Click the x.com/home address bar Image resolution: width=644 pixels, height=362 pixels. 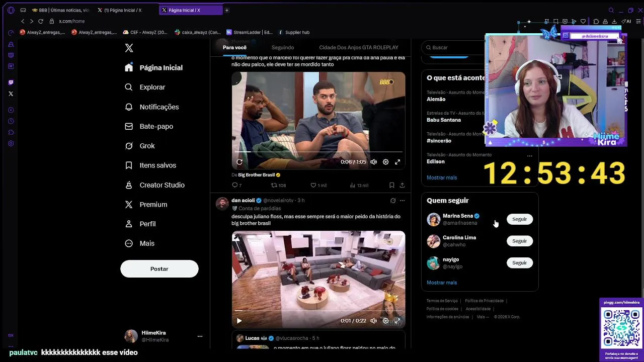[x=71, y=21]
